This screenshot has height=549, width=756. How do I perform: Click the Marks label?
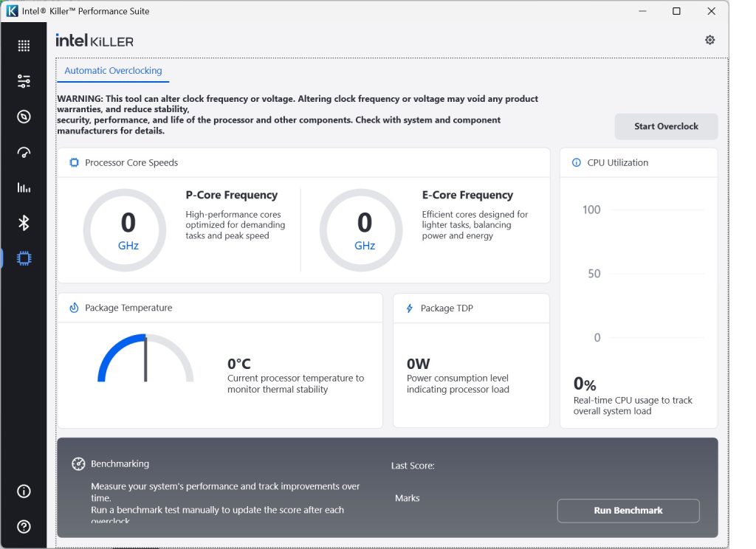click(x=408, y=498)
